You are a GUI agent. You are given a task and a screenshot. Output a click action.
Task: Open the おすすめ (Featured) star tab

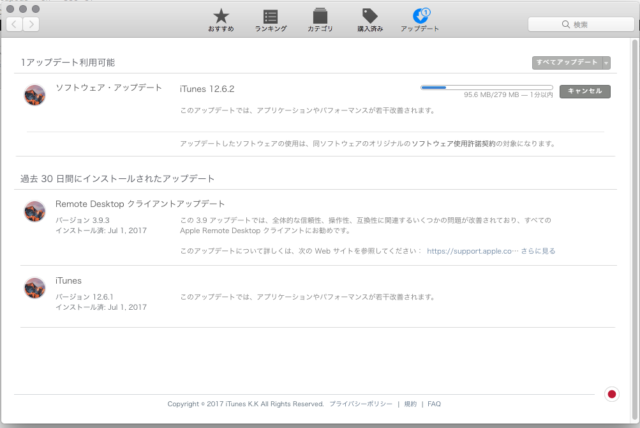[221, 20]
